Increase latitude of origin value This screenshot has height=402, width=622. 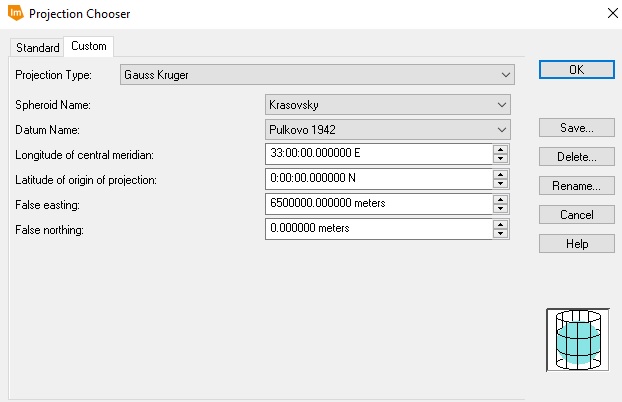501,175
